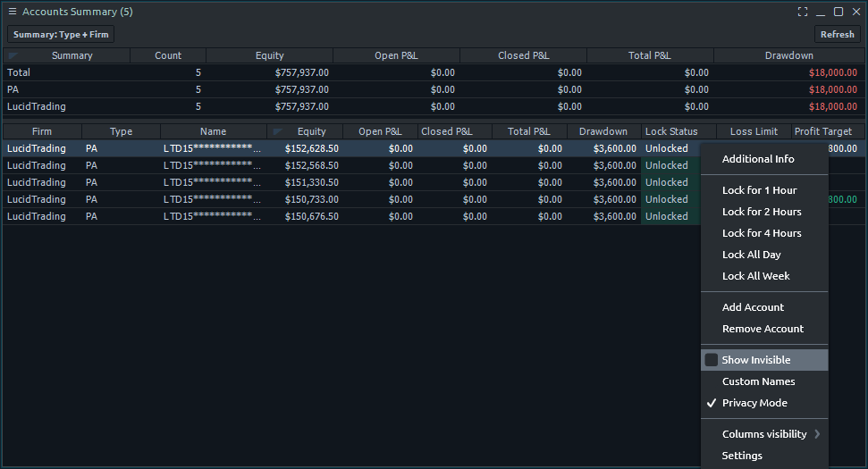Select Lock for 2 Hours
This screenshot has height=469, width=868.
(x=764, y=212)
